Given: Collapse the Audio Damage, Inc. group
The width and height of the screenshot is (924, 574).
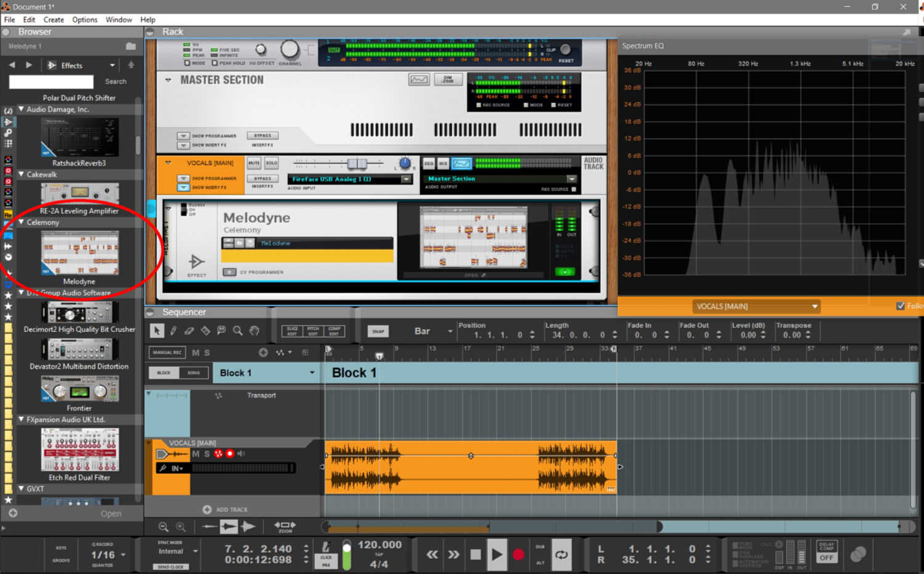Looking at the screenshot, I should click(21, 109).
